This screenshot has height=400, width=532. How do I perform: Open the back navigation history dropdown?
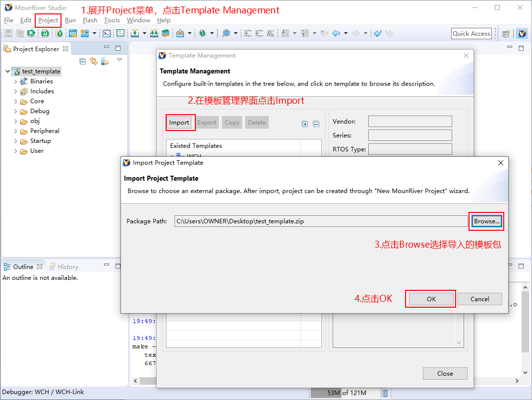pos(346,33)
